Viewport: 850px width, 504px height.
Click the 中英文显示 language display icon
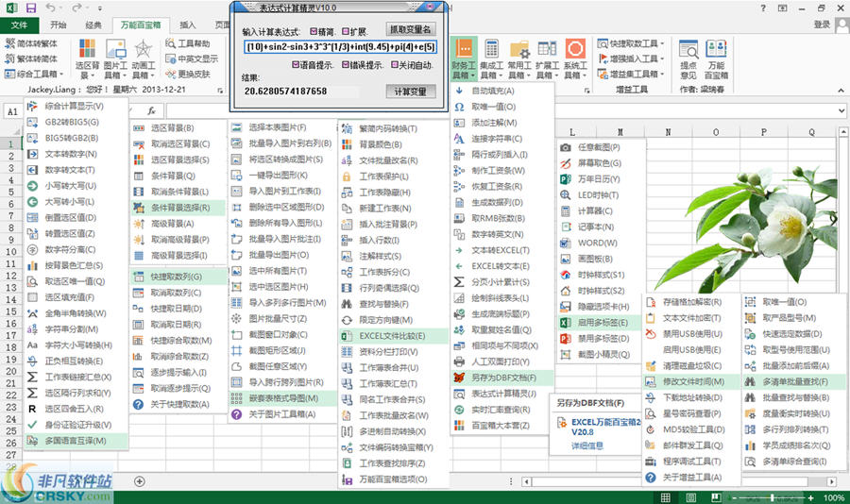click(x=171, y=59)
